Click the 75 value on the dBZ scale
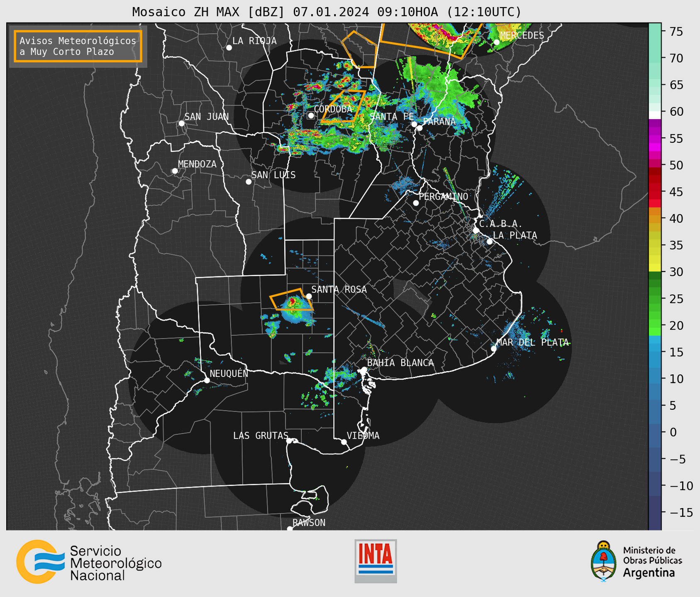 676,32
